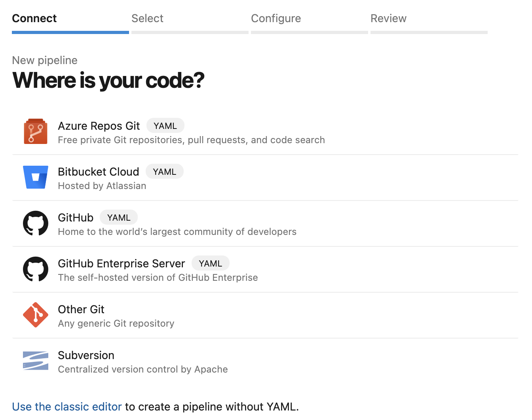Select GitHub Enterprise Server option

point(265,270)
